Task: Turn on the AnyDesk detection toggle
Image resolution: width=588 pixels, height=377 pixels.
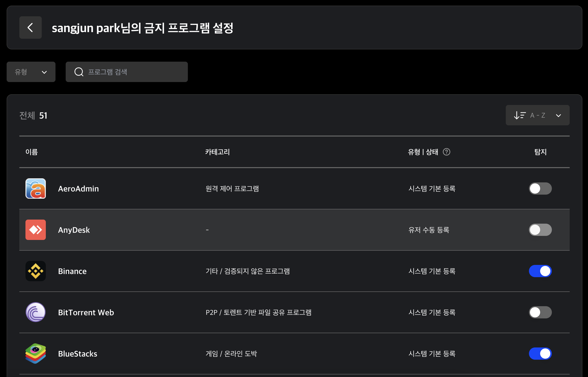Action: [540, 230]
